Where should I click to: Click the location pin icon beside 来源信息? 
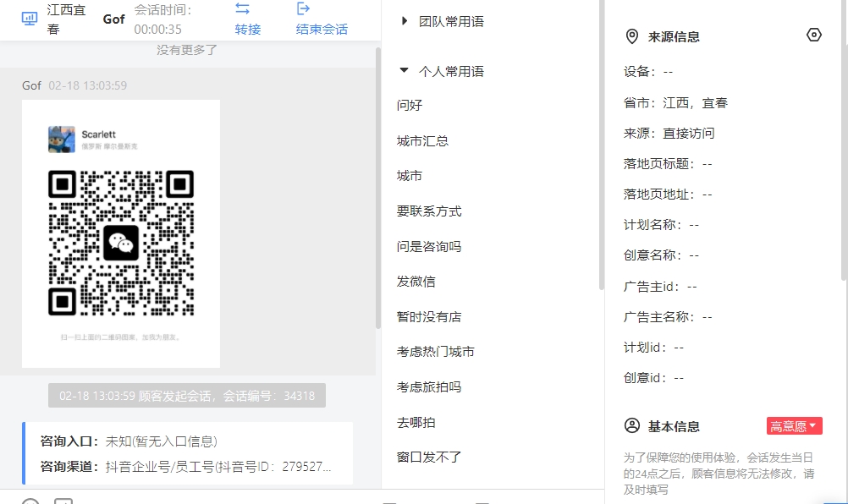(x=631, y=36)
